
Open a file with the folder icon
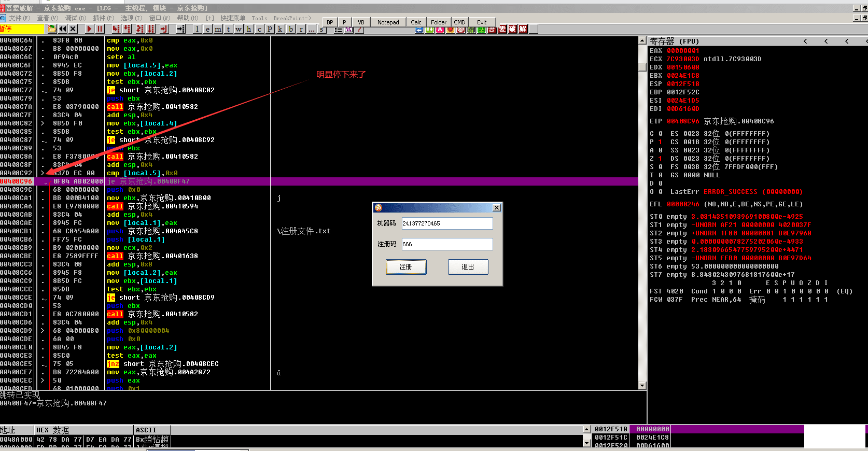click(52, 29)
